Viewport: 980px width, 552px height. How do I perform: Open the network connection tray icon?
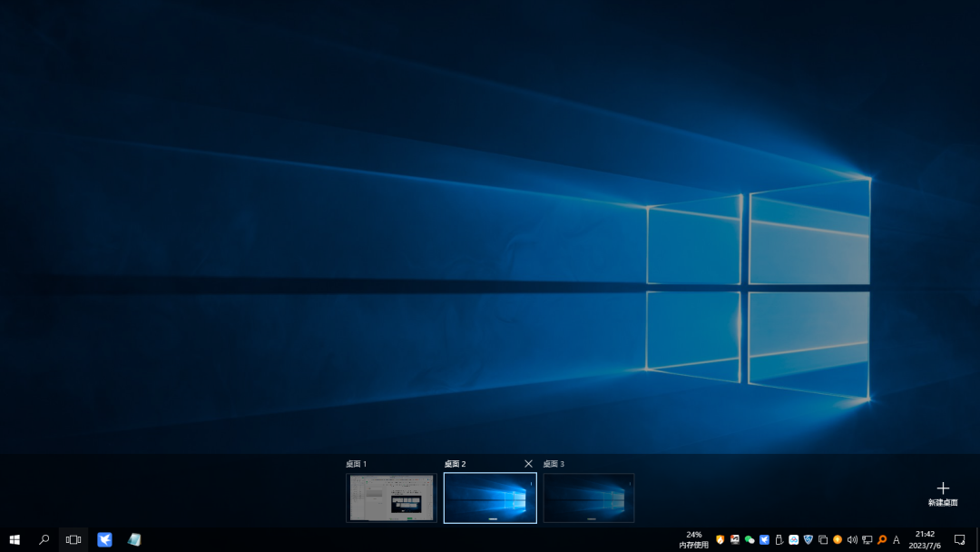click(867, 539)
